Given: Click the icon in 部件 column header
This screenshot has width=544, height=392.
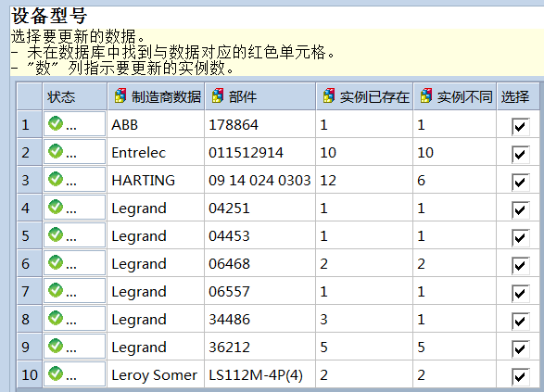Looking at the screenshot, I should (x=218, y=96).
